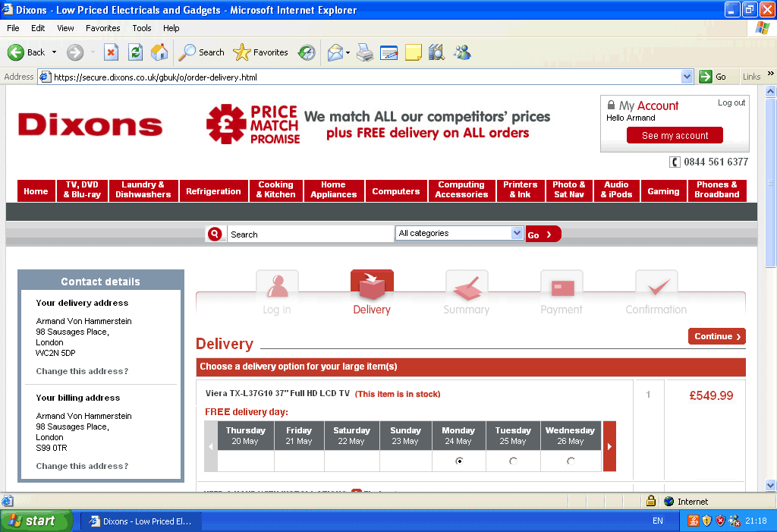Select Wednesday 26 May delivery radio button
Viewport: 777px width, 532px height.
click(x=571, y=461)
